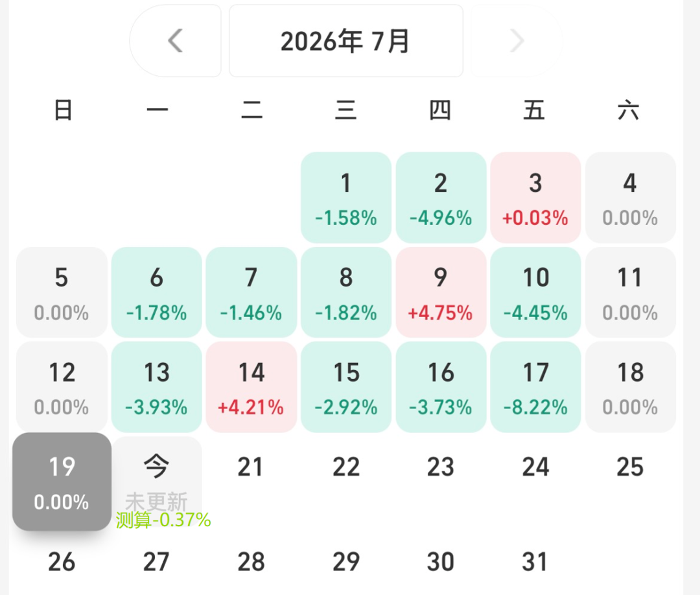Select Sunday July 5 cell
Image resolution: width=700 pixels, height=595 pixels.
62,292
